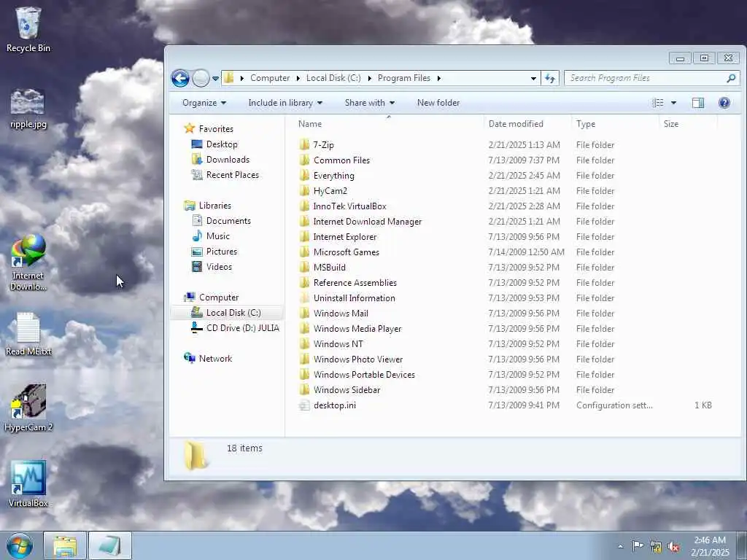This screenshot has width=747, height=560.
Task: Open the view options dropdown arrow
Action: [x=673, y=103]
